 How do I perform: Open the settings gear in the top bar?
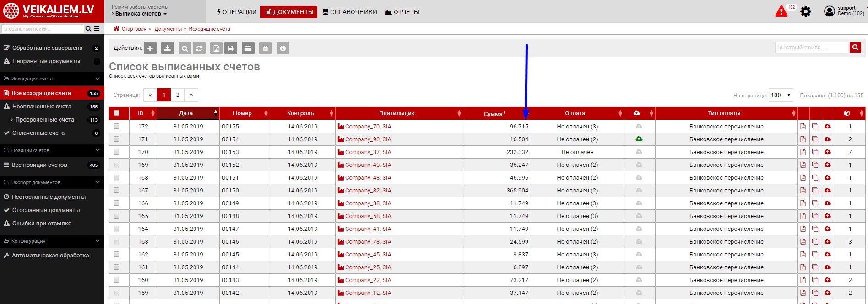[805, 11]
